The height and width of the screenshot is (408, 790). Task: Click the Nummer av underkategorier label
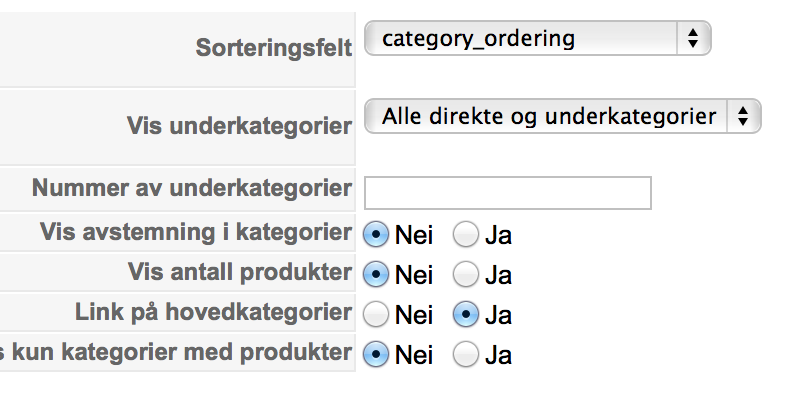click(x=192, y=188)
